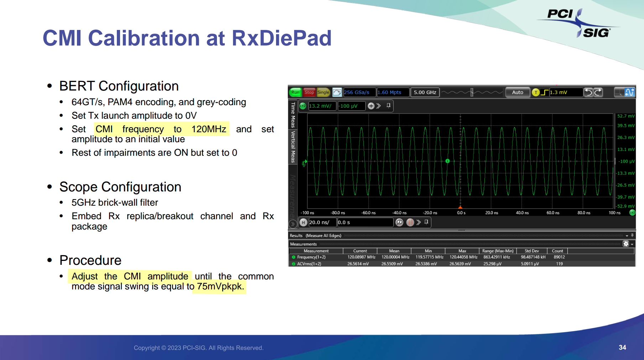
Task: Toggle the green 1+2 channel button
Action: 303,106
